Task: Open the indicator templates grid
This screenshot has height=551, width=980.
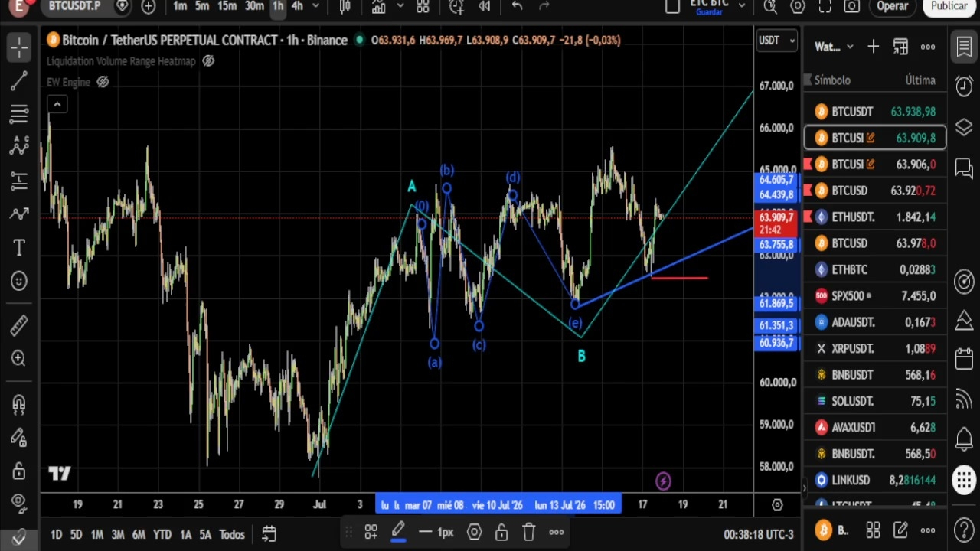Action: click(x=423, y=6)
